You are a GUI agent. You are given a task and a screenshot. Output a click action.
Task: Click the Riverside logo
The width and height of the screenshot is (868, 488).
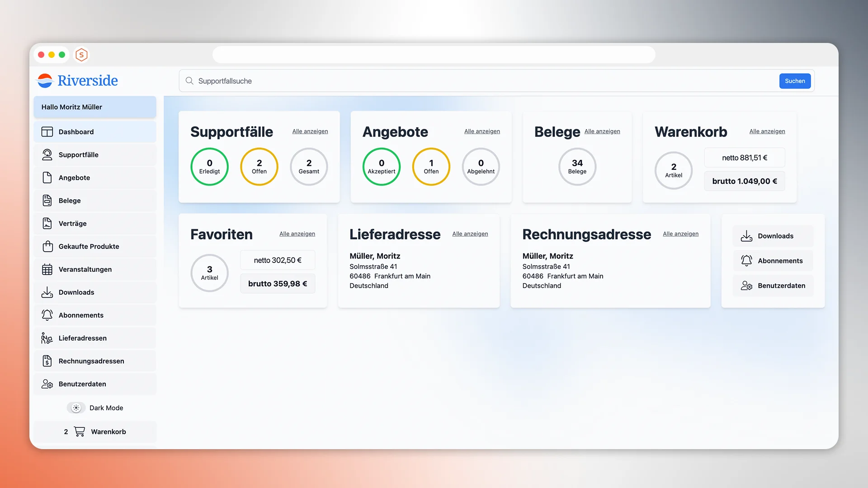click(77, 80)
